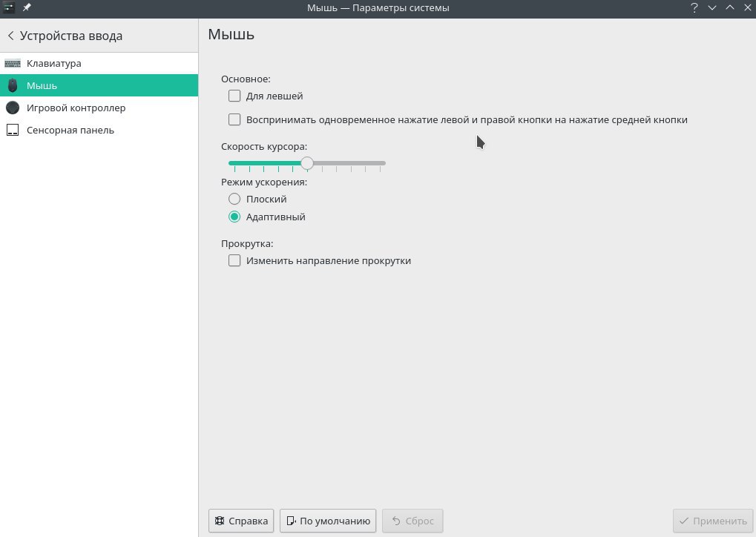The image size is (756, 537).
Task: Click the question mark help icon
Action: pos(694,7)
